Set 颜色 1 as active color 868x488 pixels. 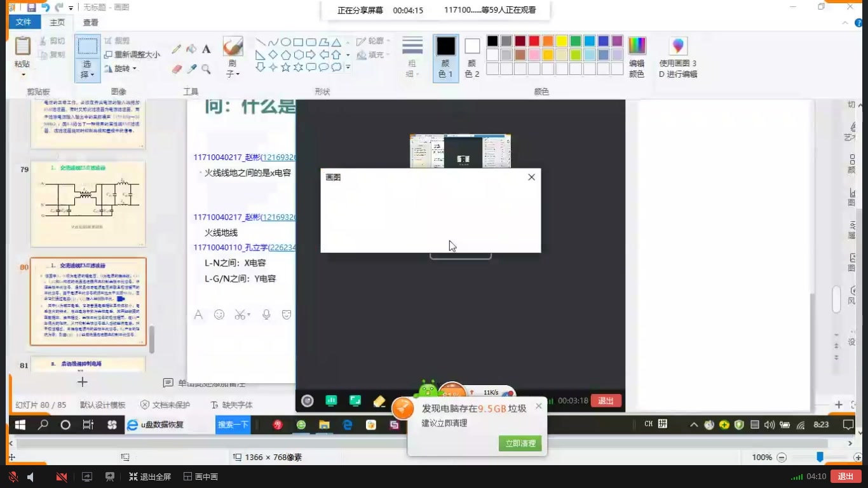click(446, 57)
